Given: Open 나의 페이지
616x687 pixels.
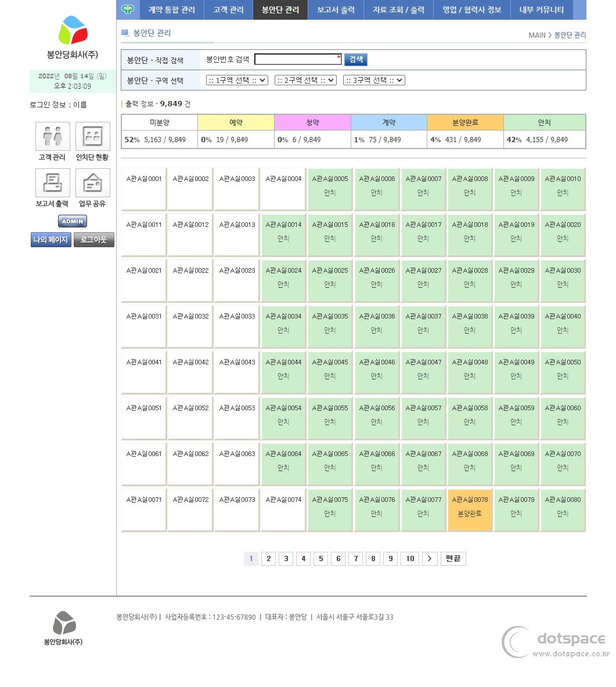Looking at the screenshot, I should pos(51,239).
